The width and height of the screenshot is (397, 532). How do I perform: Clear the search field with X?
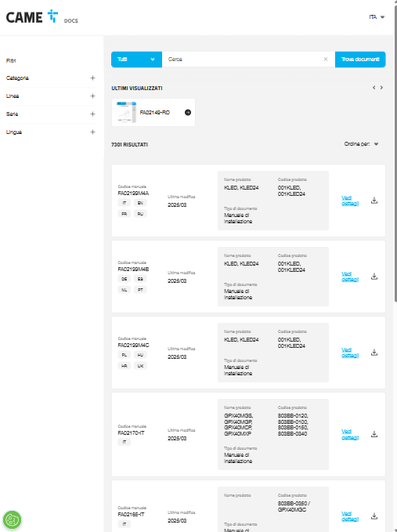click(326, 60)
